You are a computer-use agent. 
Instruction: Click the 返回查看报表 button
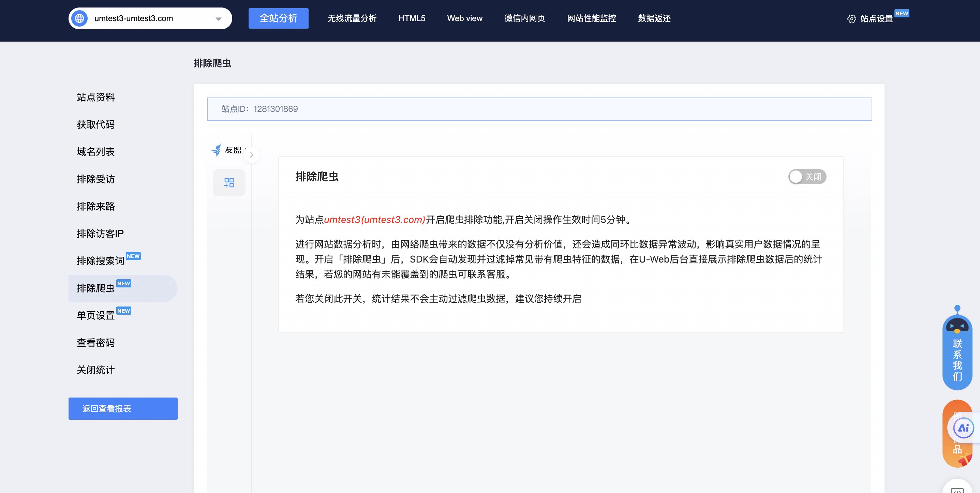(x=123, y=408)
